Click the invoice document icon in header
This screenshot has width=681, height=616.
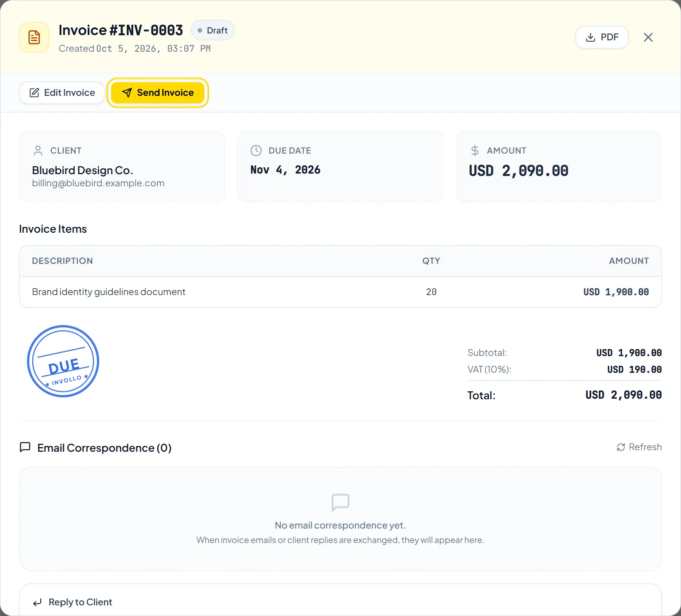(34, 37)
